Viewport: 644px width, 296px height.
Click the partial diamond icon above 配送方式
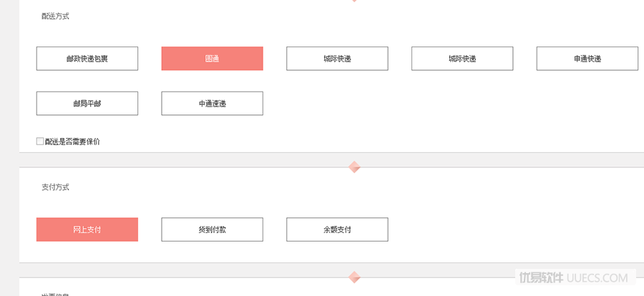(x=354, y=1)
